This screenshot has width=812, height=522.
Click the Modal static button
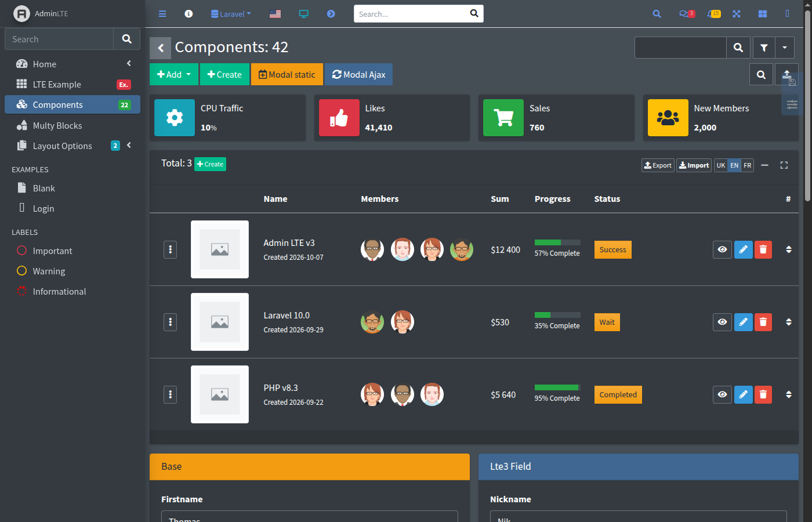tap(287, 74)
